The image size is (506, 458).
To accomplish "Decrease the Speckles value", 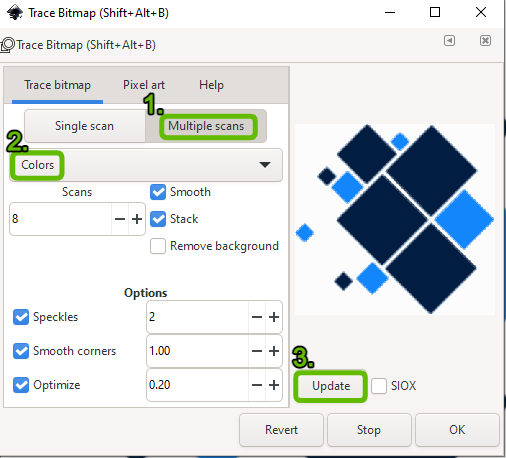I will pos(257,317).
